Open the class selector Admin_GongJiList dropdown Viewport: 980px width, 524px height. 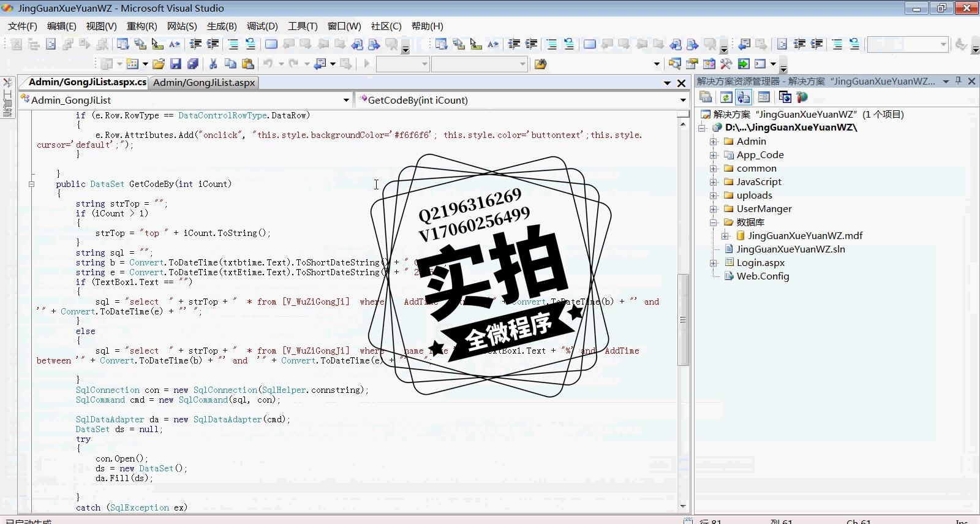click(x=346, y=100)
